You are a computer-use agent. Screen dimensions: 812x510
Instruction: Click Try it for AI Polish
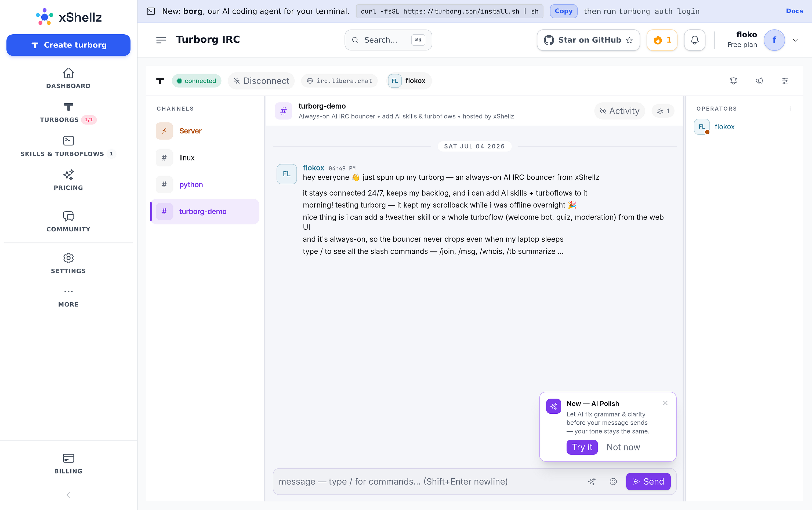[x=582, y=447]
